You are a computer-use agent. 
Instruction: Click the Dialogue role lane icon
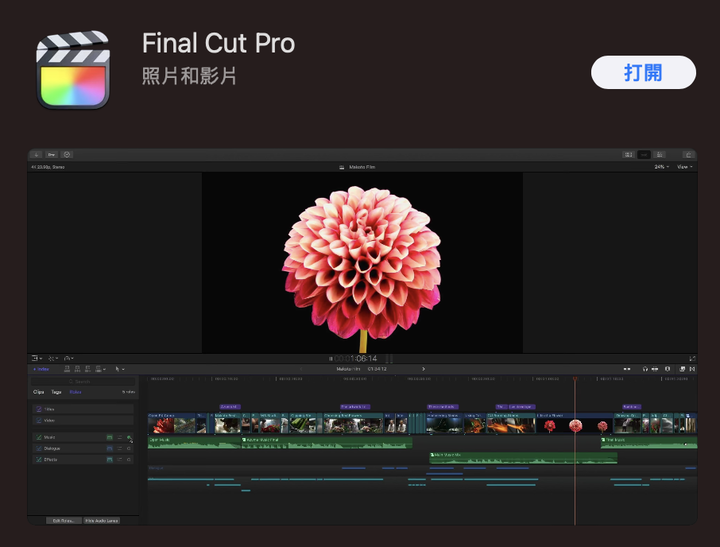coord(109,448)
